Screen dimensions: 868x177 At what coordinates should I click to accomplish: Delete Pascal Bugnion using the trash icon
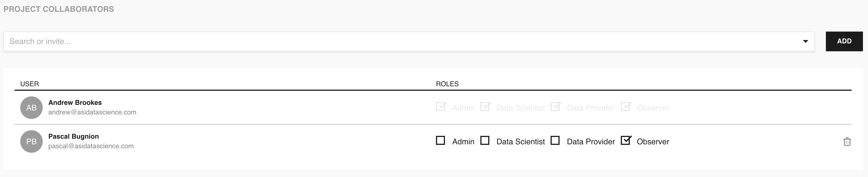click(x=847, y=141)
